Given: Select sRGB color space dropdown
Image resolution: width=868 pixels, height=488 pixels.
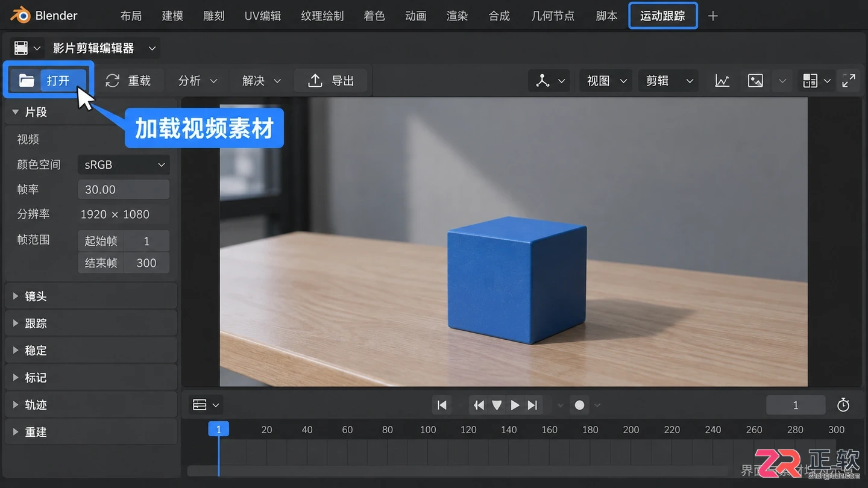Looking at the screenshot, I should click(124, 164).
